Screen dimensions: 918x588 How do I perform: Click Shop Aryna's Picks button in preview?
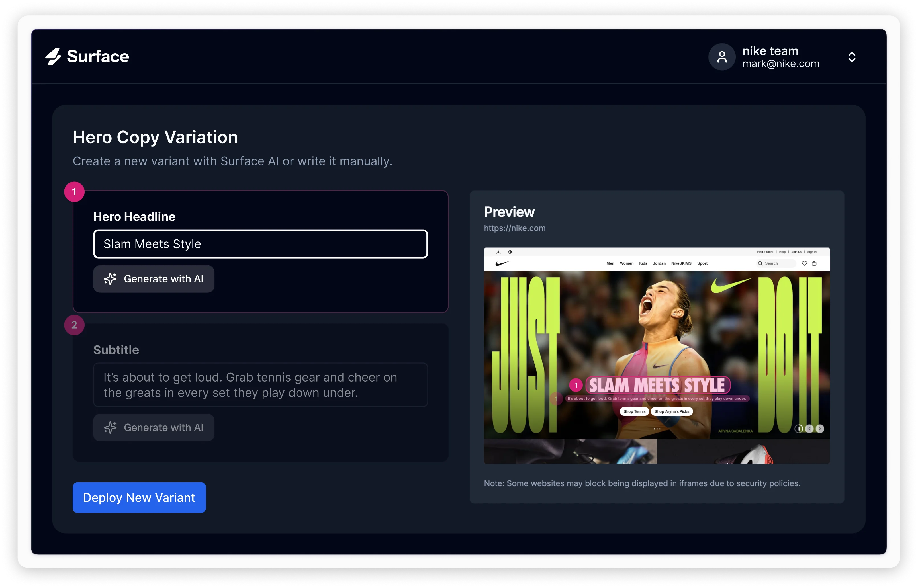pos(672,412)
